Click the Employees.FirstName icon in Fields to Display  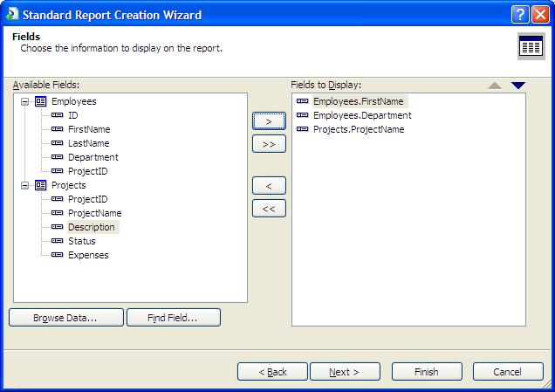(302, 101)
